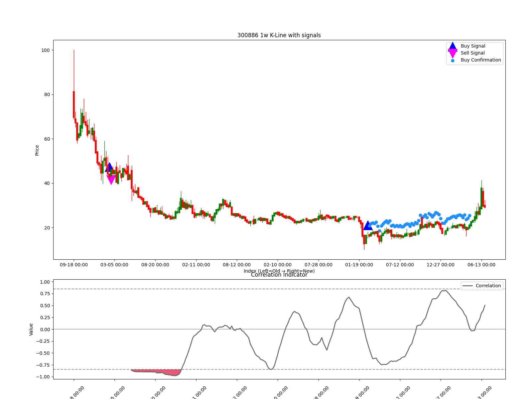The image size is (532, 399).
Task: Click the gray Correlation legend line sample
Action: coord(467,286)
